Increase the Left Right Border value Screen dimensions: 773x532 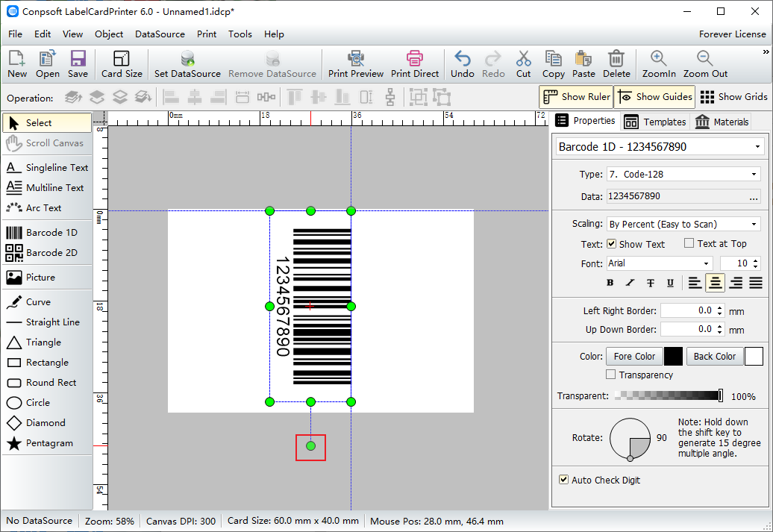coord(720,308)
